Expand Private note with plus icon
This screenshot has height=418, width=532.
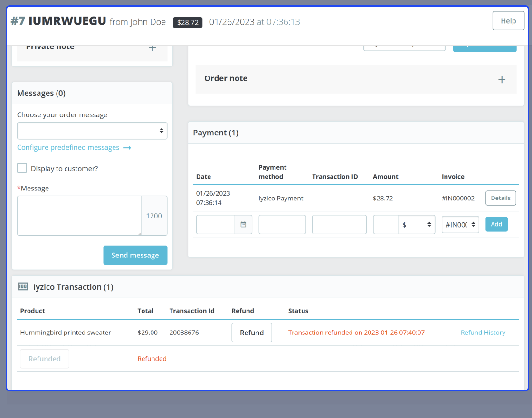[152, 48]
